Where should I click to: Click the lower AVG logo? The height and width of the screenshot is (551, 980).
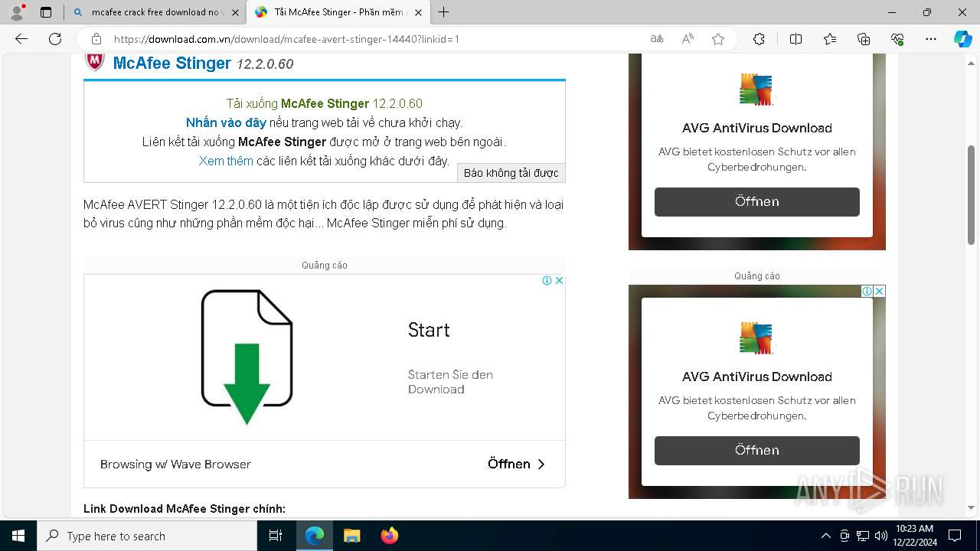(756, 338)
